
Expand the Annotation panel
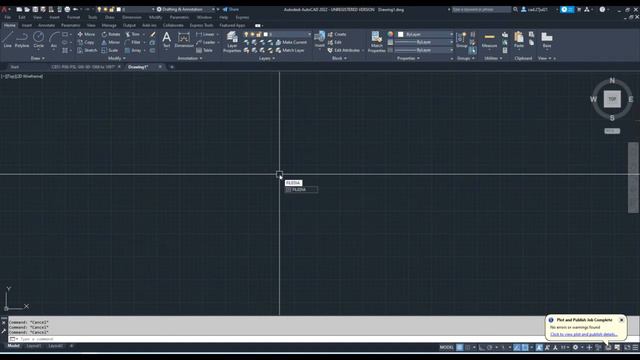pyautogui.click(x=190, y=58)
